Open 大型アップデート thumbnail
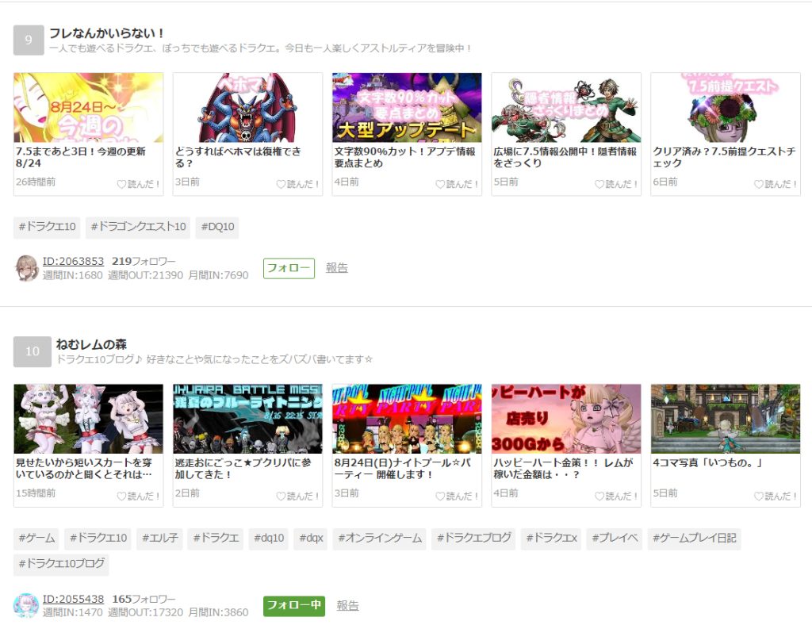Screen dimensions: 812x644 407,108
